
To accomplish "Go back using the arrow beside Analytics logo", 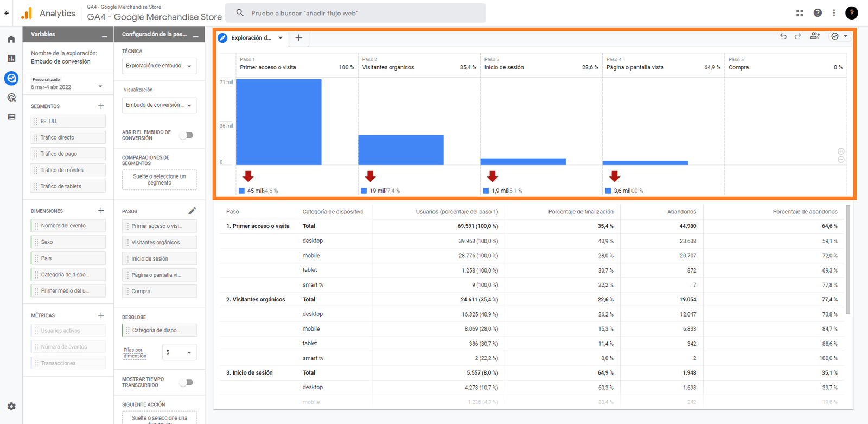I will click(7, 13).
